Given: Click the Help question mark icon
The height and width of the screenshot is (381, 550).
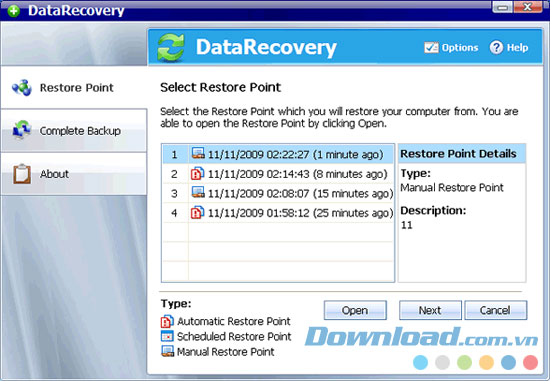Looking at the screenshot, I should pos(496,47).
